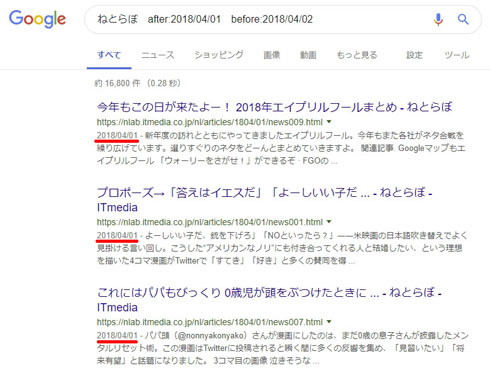Image resolution: width=490 pixels, height=378 pixels.
Task: Click the Google logo
Action: pos(37,19)
